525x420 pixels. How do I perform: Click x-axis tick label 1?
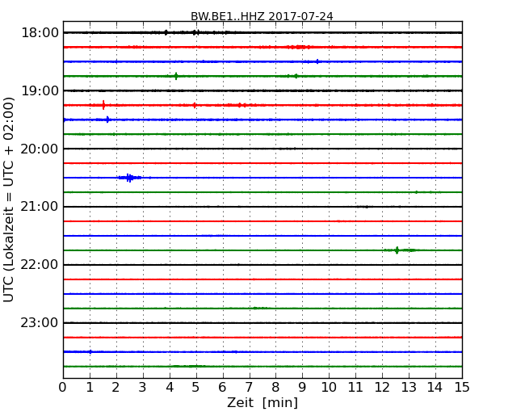coord(90,388)
